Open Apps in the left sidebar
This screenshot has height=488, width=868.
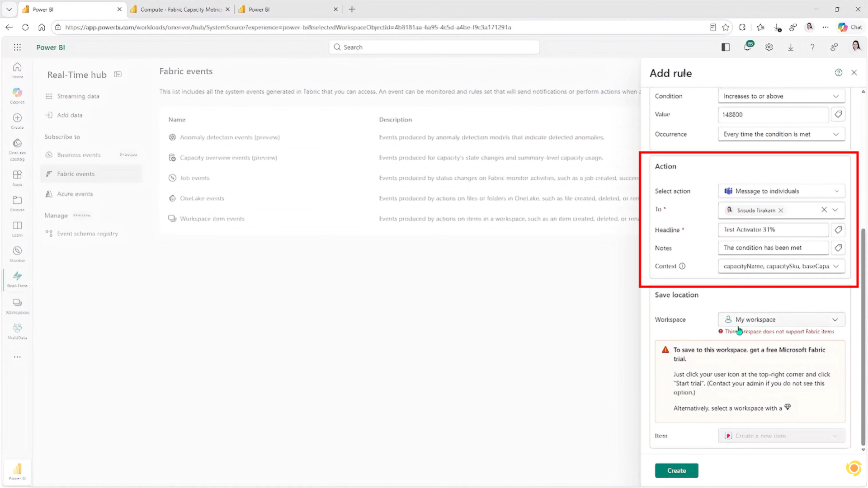(x=17, y=178)
